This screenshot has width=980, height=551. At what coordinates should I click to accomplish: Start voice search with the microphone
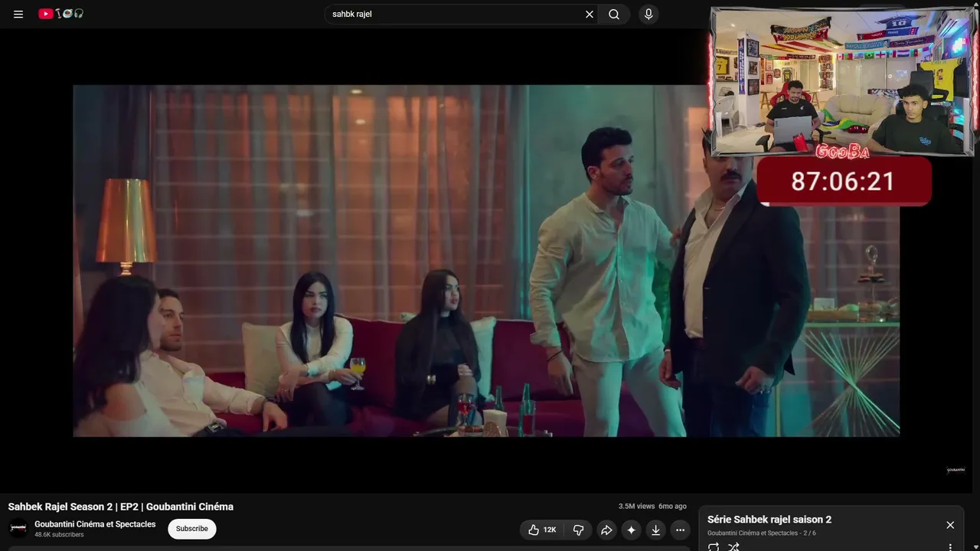[648, 14]
